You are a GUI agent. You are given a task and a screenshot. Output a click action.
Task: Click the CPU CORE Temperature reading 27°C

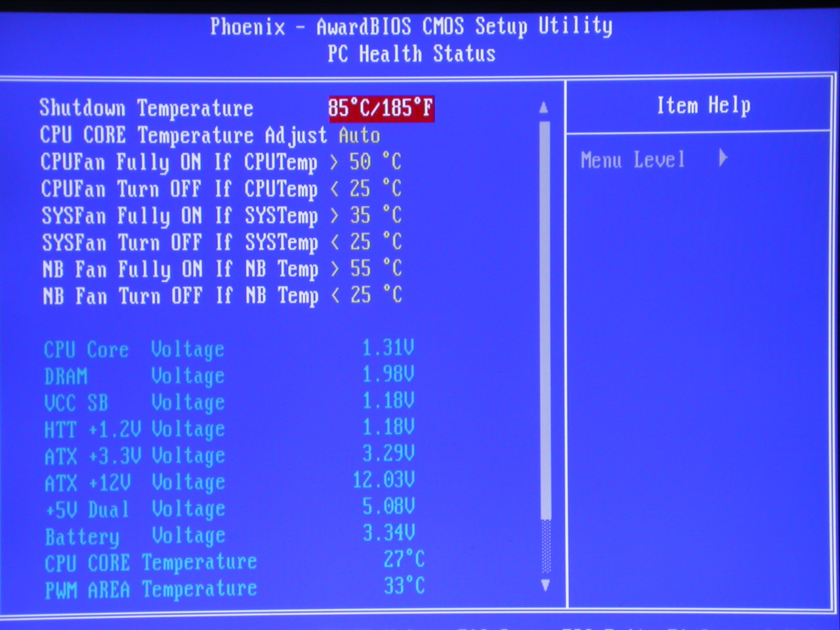pyautogui.click(x=404, y=560)
